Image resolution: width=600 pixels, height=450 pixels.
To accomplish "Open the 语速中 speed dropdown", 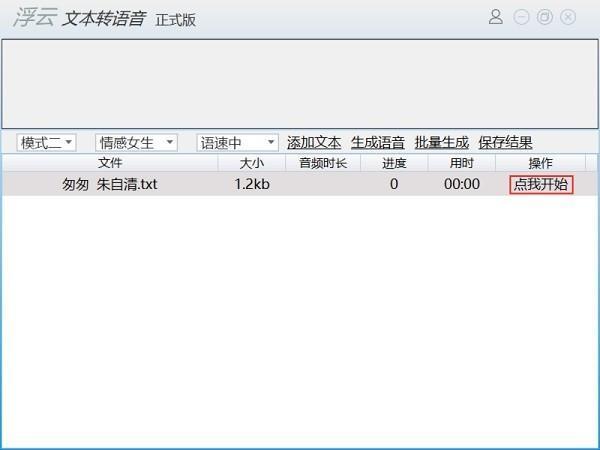I will pyautogui.click(x=237, y=143).
